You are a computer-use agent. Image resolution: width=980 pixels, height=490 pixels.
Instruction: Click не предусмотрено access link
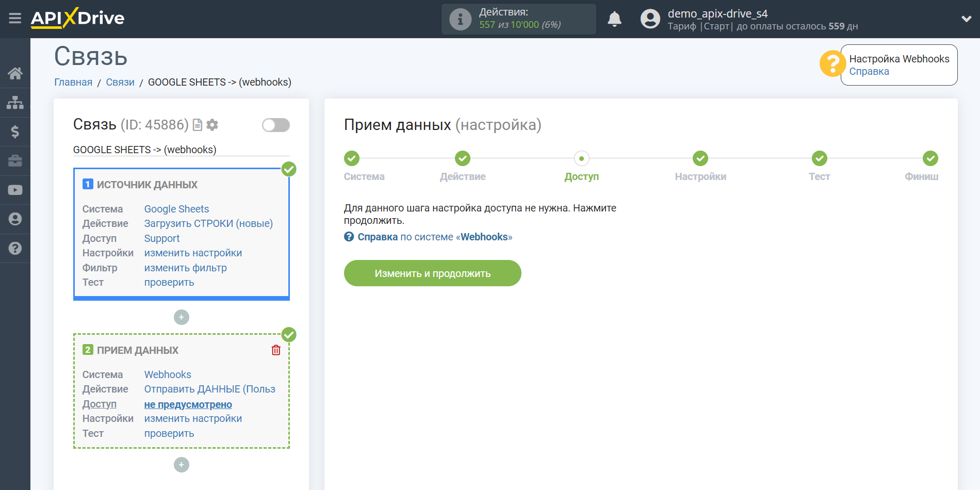(x=188, y=404)
